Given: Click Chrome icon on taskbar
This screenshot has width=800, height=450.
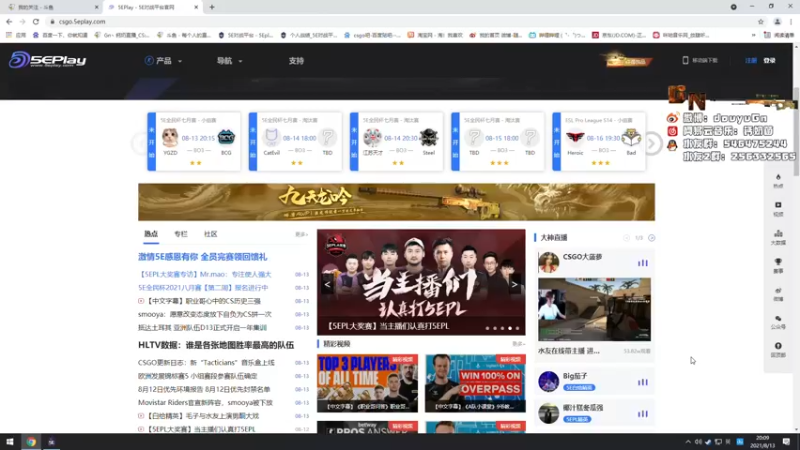Looking at the screenshot, I should coord(31,442).
